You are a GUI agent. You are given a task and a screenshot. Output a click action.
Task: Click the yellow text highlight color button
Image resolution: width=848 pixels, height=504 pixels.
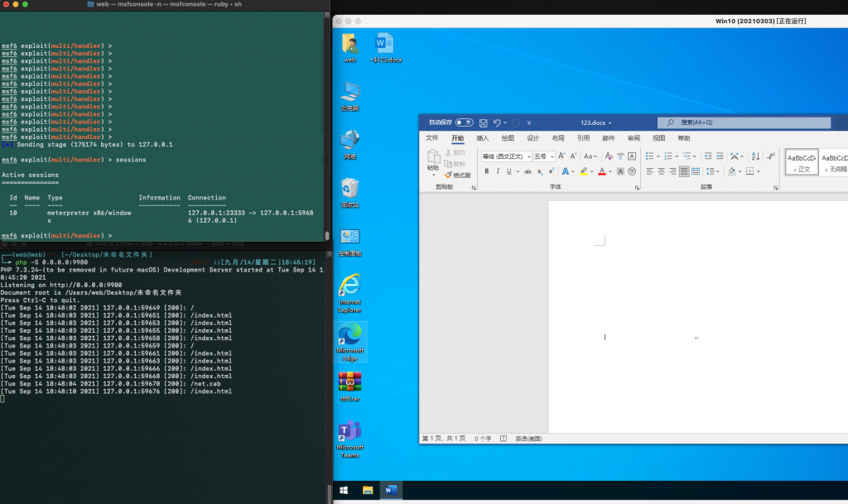pos(583,171)
